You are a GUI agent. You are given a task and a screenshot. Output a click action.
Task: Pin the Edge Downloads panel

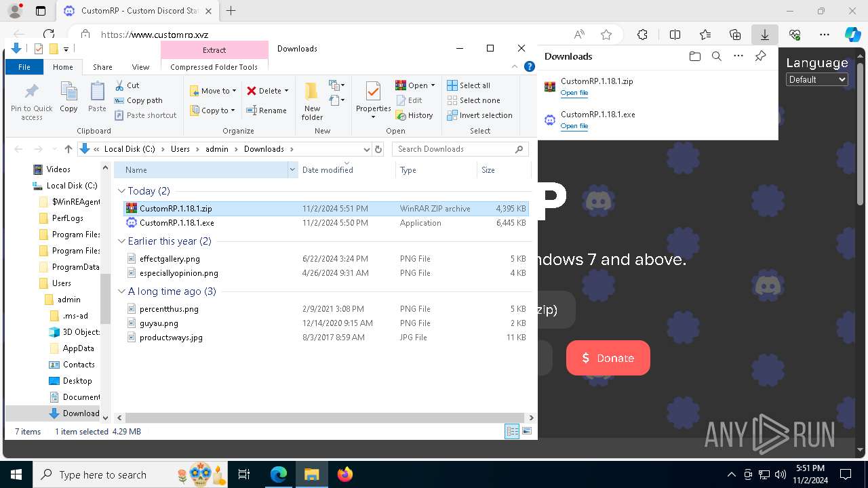pyautogui.click(x=760, y=56)
